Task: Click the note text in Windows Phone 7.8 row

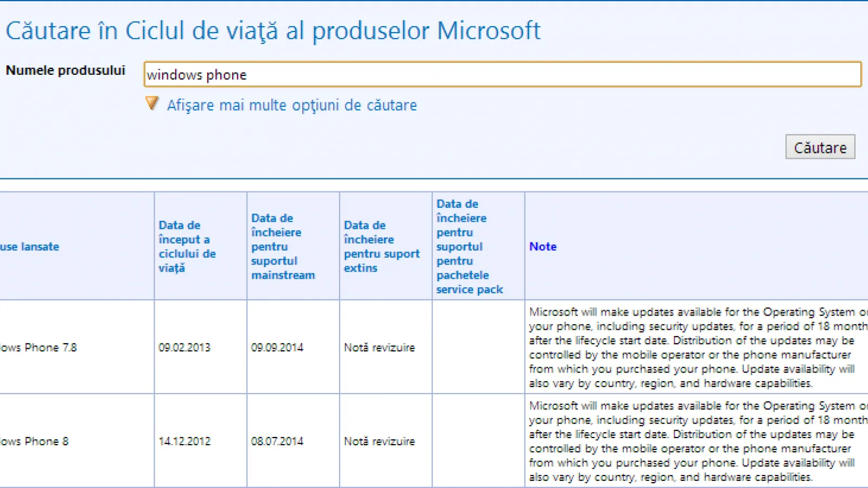Action: tap(698, 347)
